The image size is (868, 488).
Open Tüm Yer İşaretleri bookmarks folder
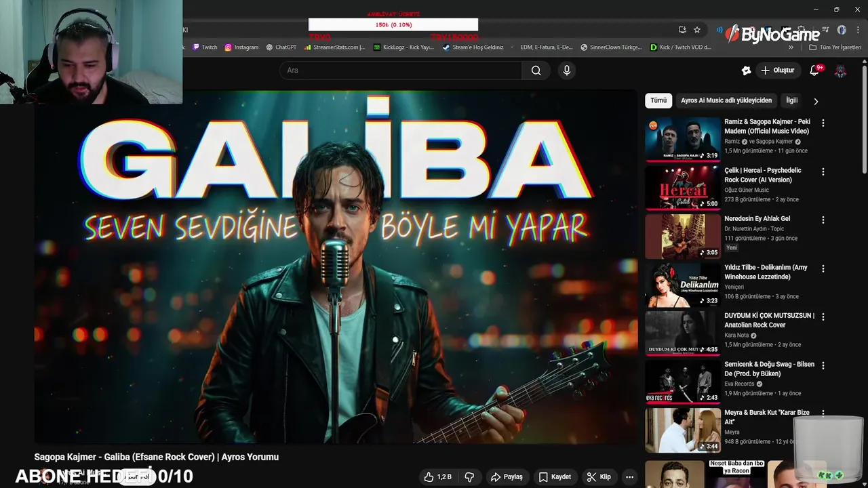[835, 47]
